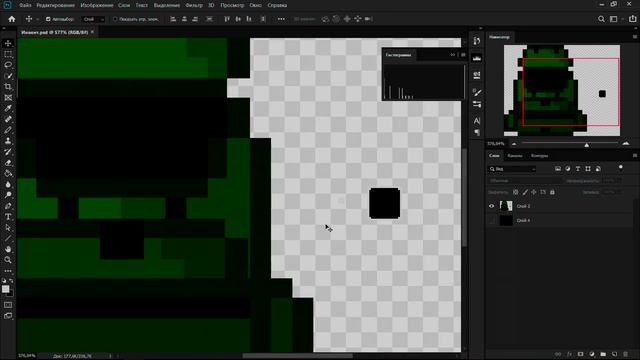The width and height of the screenshot is (640, 360).
Task: Toggle lock position icon
Action: click(x=534, y=192)
